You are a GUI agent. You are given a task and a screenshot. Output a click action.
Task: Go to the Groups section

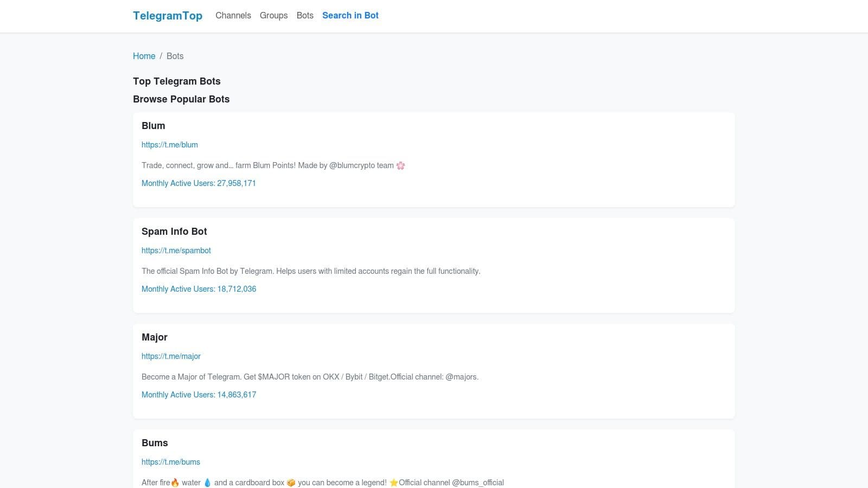[x=273, y=16]
